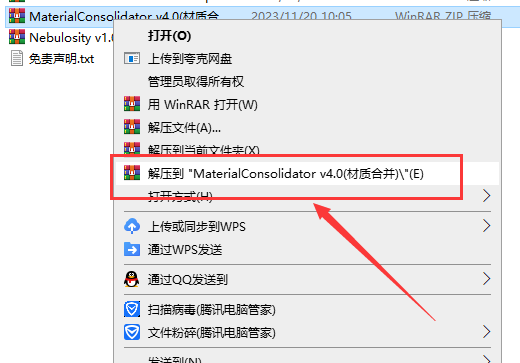Click the 腾讯电脑管家 shield icon for virus scan
The height and width of the screenshot is (363, 520).
[132, 309]
